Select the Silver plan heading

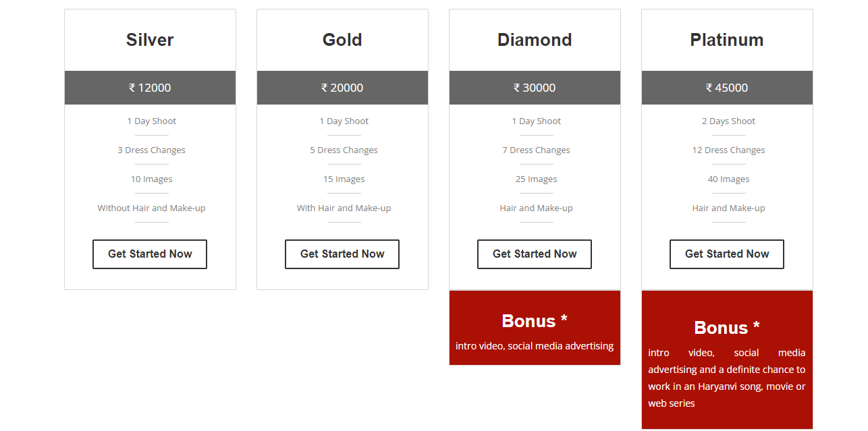tap(150, 40)
